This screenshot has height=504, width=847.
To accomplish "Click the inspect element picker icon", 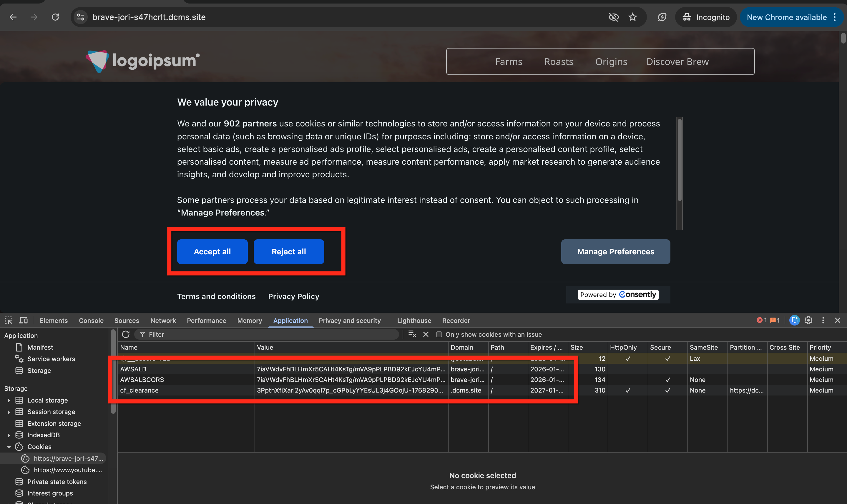I will click(9, 320).
